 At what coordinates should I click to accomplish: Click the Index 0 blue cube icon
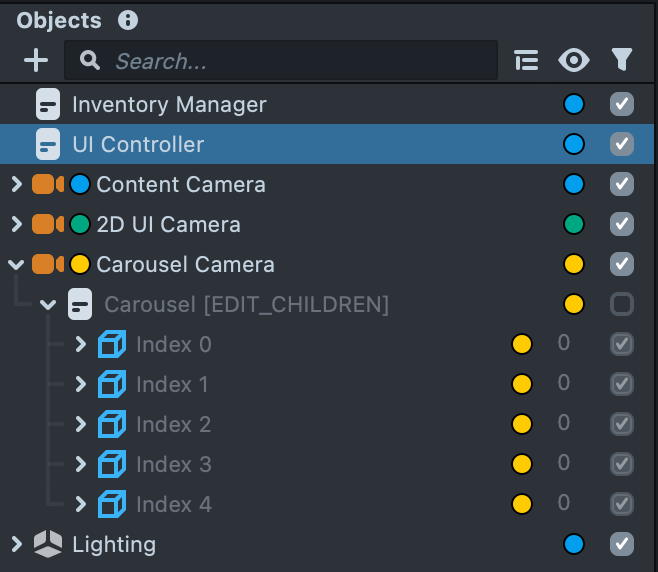point(112,345)
